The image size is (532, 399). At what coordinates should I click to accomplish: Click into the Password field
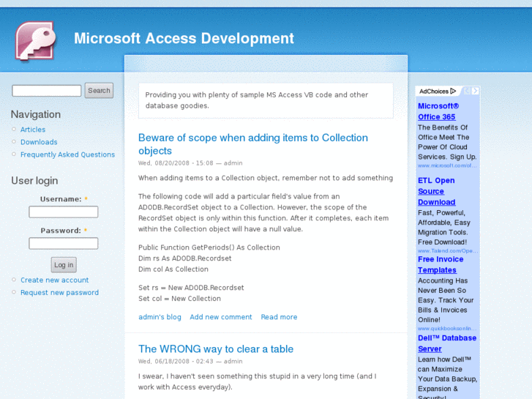coord(64,243)
